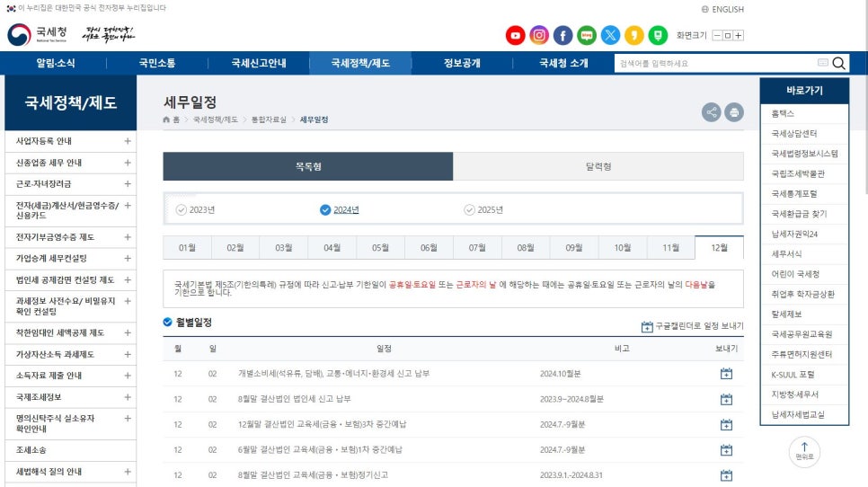This screenshot has height=487, width=868.
Task: Click the Facebook icon
Action: click(563, 36)
